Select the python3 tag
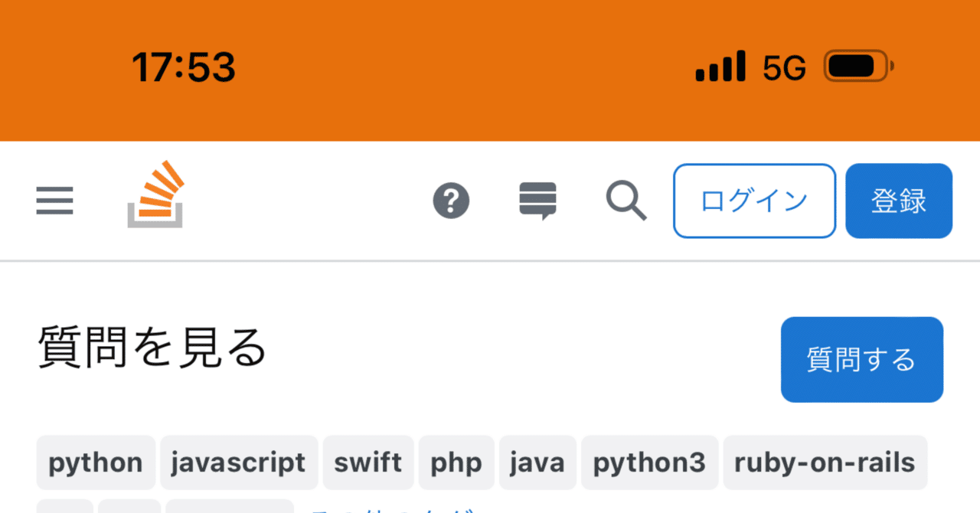This screenshot has width=980, height=513. coord(649,462)
